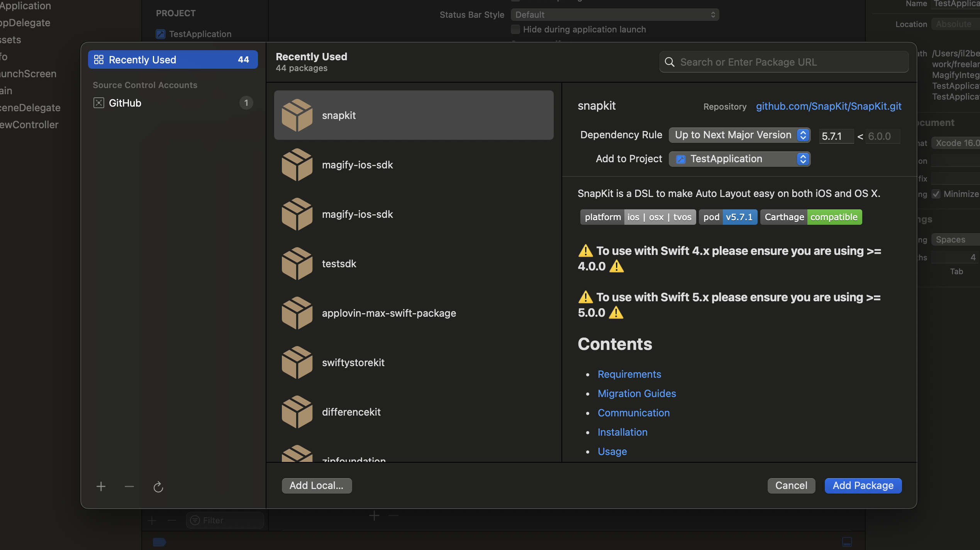Click the 6.0.0 maximum version field

click(x=883, y=136)
